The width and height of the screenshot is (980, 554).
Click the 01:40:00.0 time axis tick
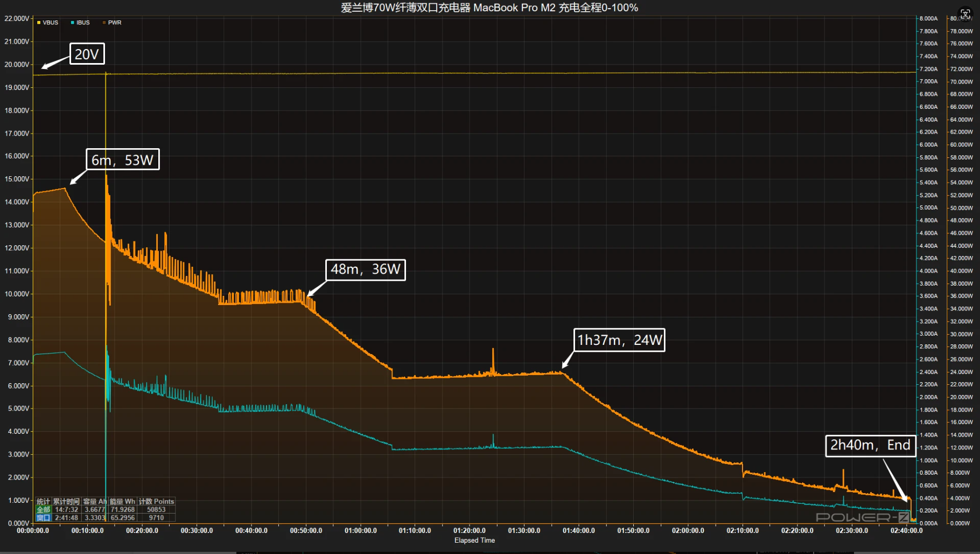[578, 530]
